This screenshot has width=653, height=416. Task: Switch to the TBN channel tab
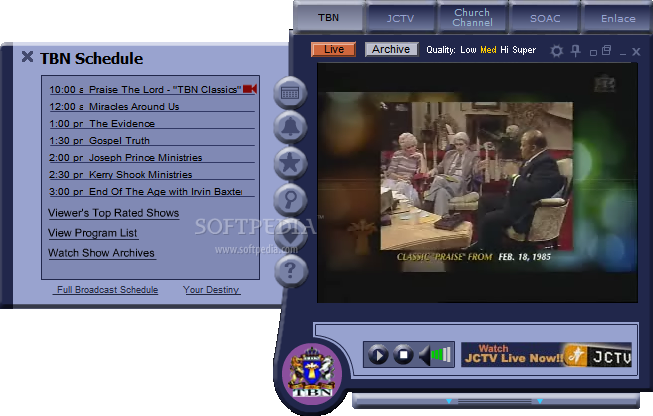click(x=329, y=17)
